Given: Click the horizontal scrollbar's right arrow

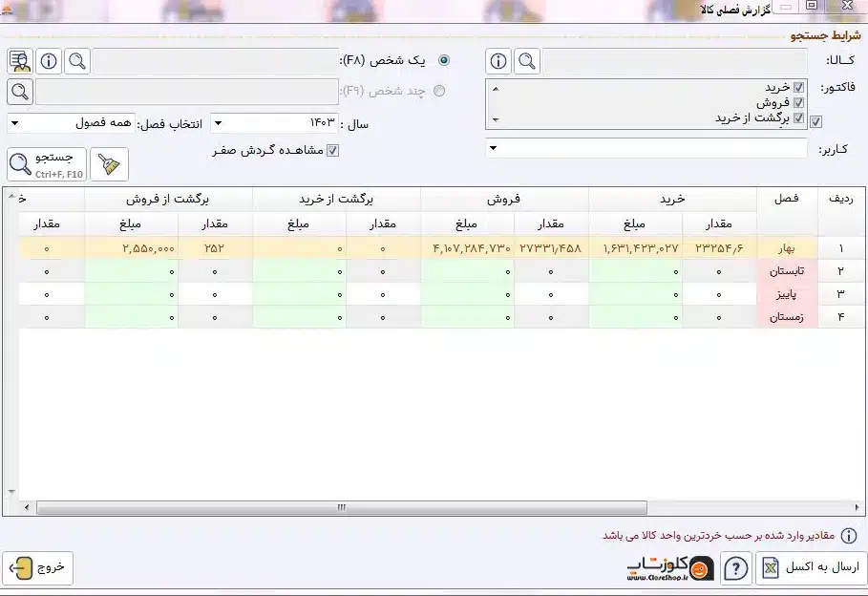Looking at the screenshot, I should tap(857, 507).
